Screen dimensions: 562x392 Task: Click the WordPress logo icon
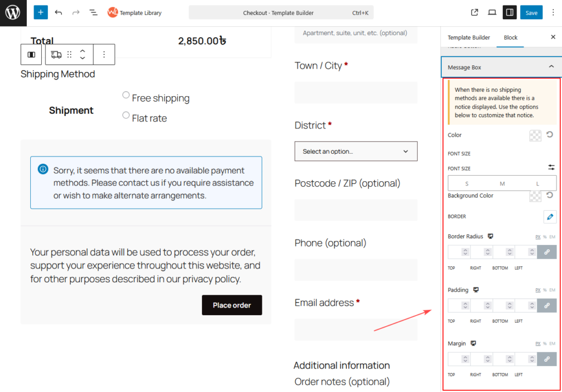pos(13,13)
